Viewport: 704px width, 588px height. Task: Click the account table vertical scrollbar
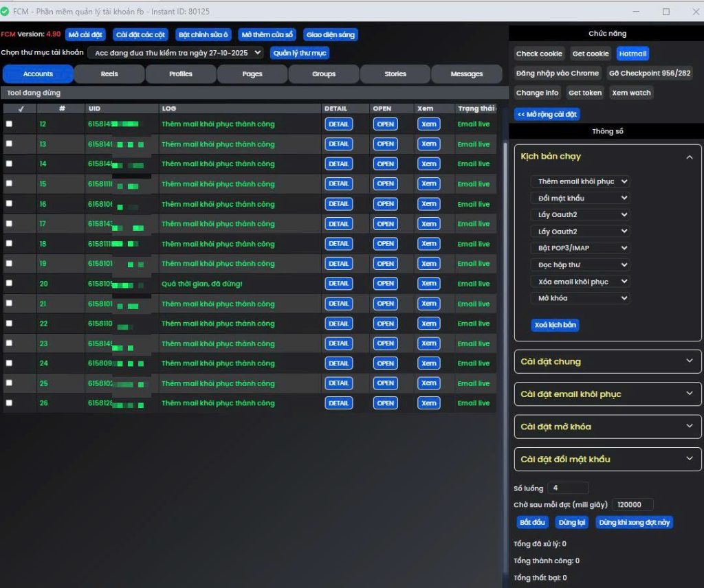coord(504,275)
